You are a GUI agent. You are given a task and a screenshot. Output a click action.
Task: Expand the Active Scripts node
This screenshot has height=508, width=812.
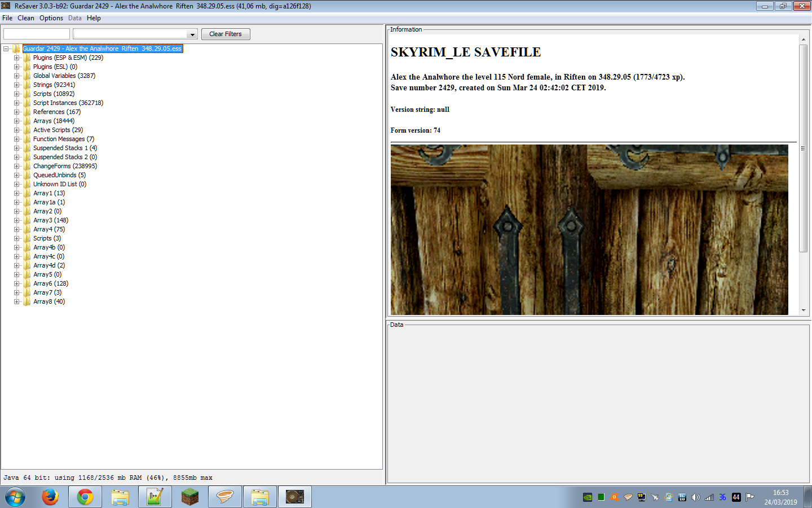pos(17,130)
